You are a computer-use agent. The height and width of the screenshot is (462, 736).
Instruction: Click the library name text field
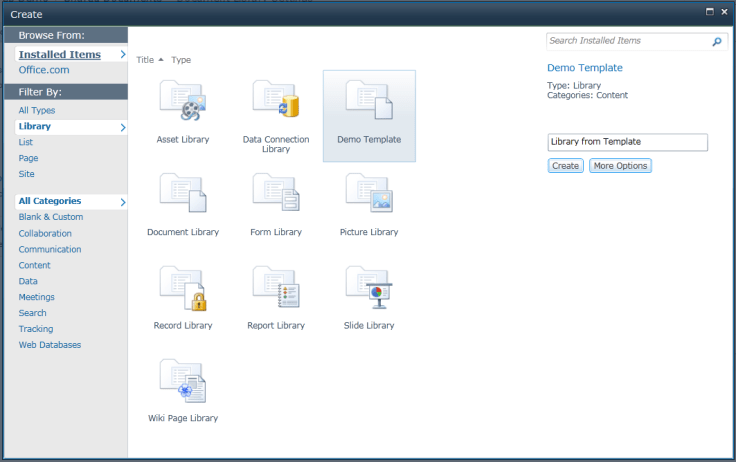tap(627, 142)
